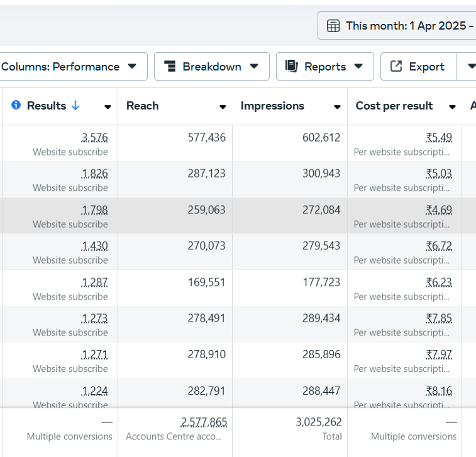Click the 2,577,865 total reach value
This screenshot has width=476, height=457.
click(204, 422)
